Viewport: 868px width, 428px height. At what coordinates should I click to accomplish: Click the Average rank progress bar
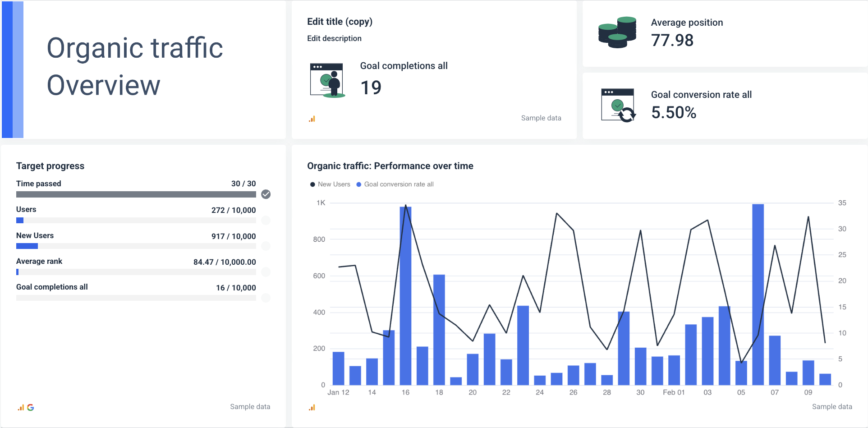pos(136,272)
